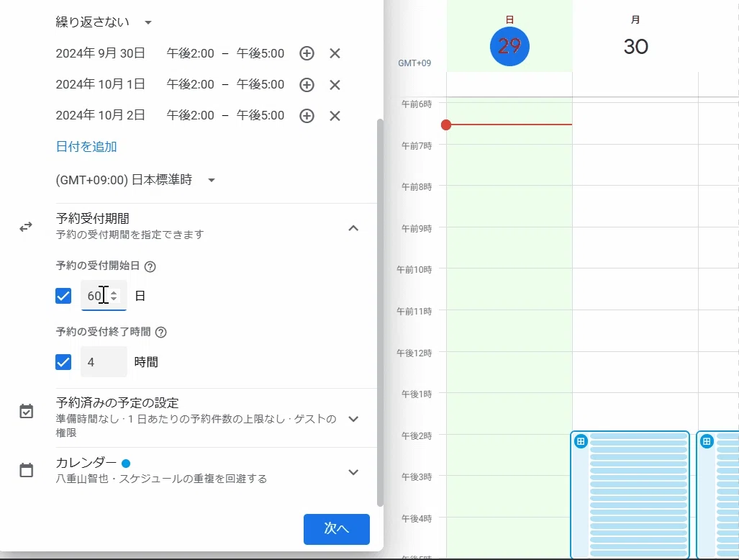
Task: Change 午後2:00 start time for 9月 30日
Action: coord(191,53)
